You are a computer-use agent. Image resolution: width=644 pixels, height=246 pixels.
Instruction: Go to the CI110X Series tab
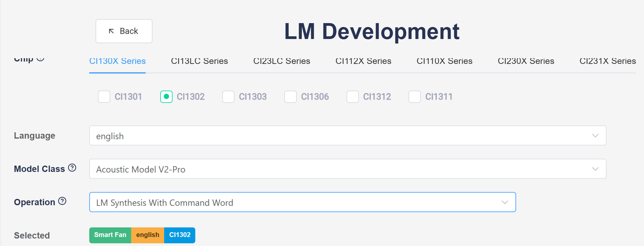[444, 61]
